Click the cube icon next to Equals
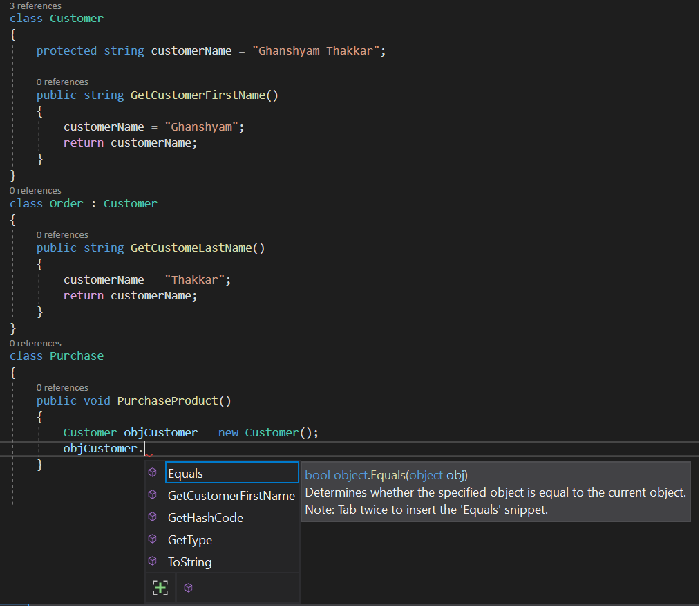Image resolution: width=700 pixels, height=612 pixels. (152, 473)
